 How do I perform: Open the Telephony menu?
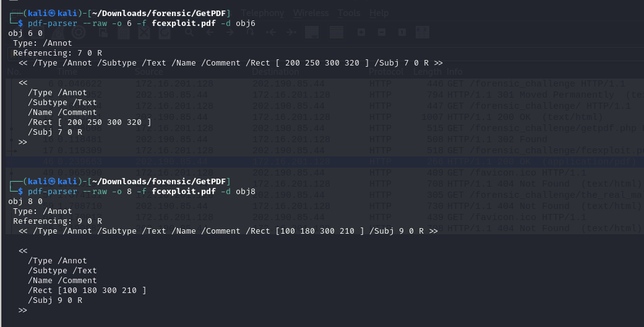coord(262,13)
